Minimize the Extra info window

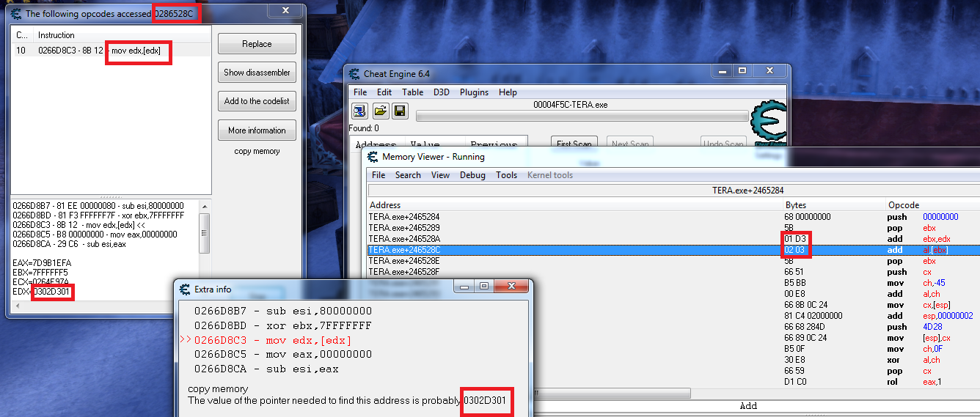464,287
